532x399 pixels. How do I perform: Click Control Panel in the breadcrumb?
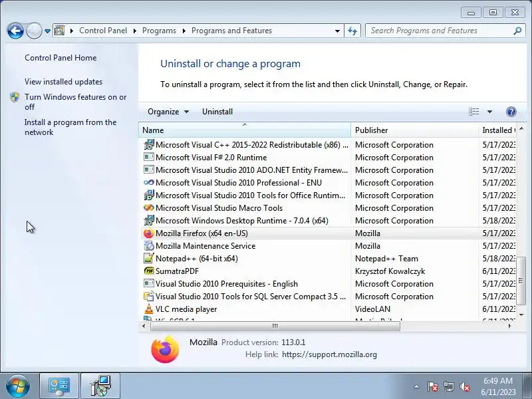click(x=103, y=31)
